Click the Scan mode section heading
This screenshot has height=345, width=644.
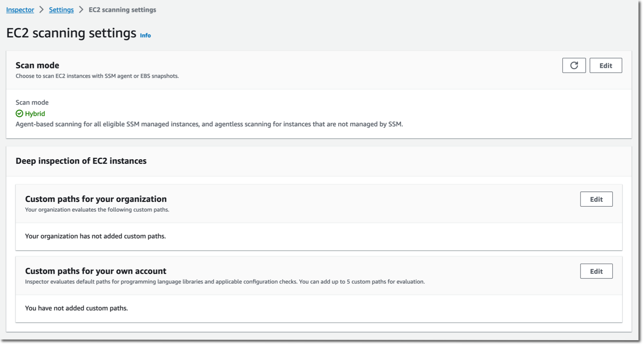[x=37, y=65]
